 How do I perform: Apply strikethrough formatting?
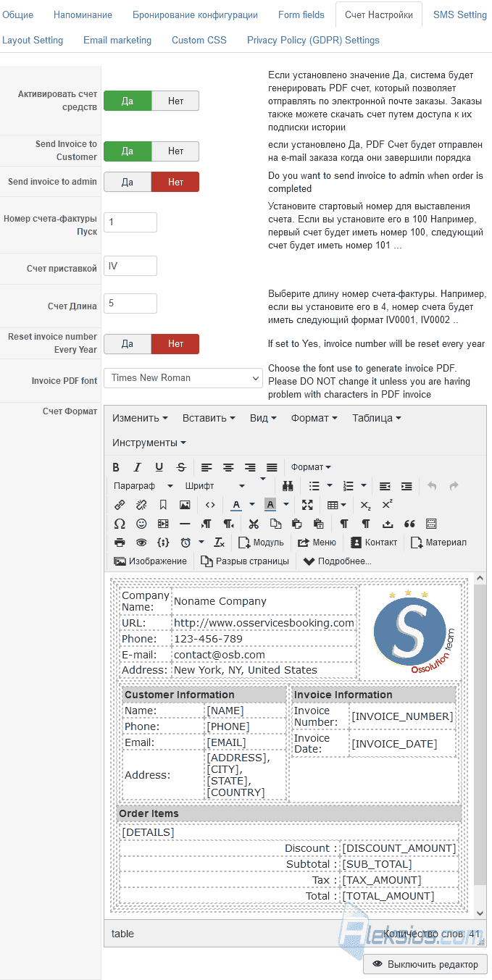coord(181,467)
